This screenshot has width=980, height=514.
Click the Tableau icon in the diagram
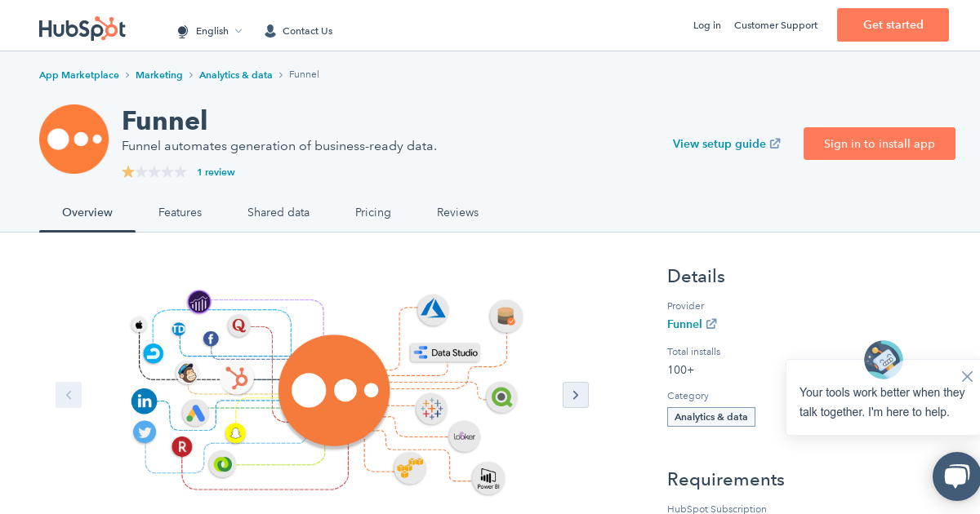pos(431,408)
